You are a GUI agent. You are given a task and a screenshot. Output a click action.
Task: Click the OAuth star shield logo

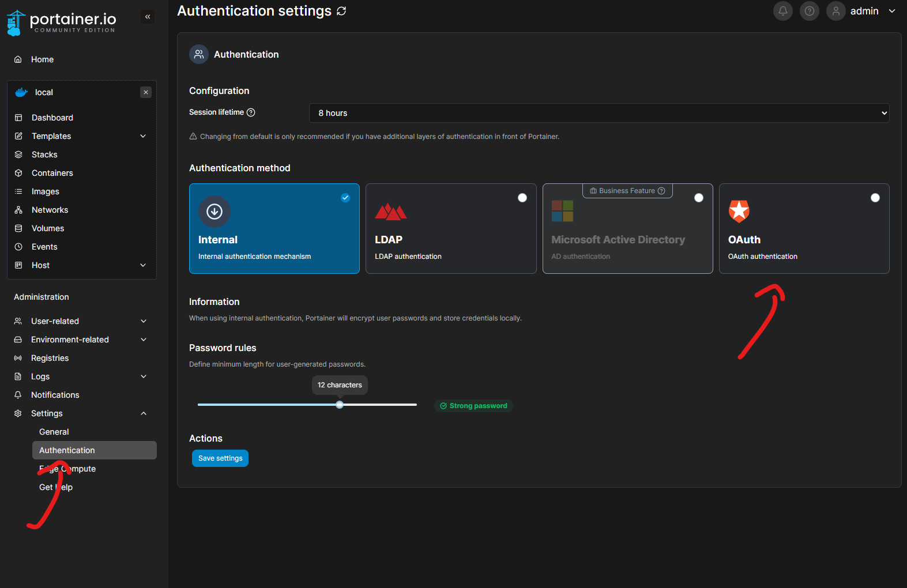(739, 211)
